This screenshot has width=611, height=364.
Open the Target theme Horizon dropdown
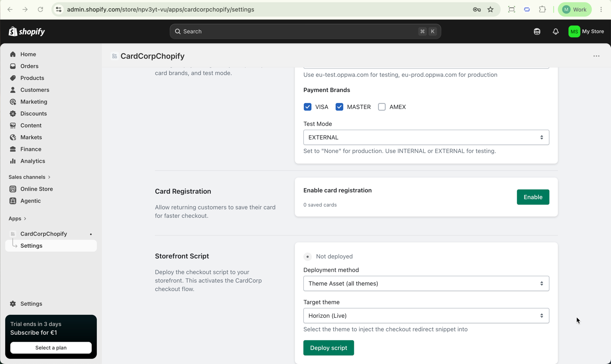click(426, 316)
